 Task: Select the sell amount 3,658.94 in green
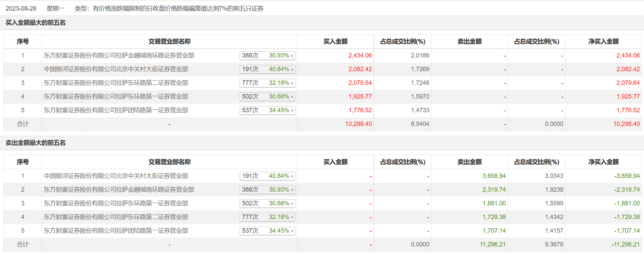494,176
